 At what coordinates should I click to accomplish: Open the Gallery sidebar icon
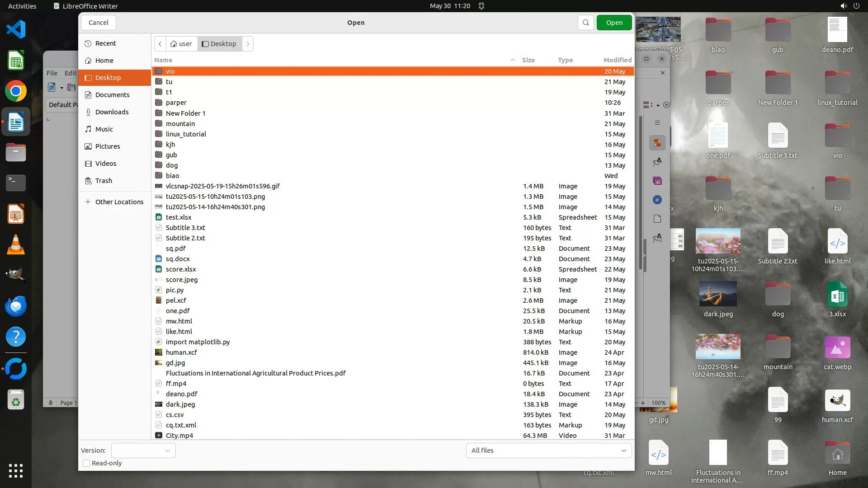[x=657, y=181]
